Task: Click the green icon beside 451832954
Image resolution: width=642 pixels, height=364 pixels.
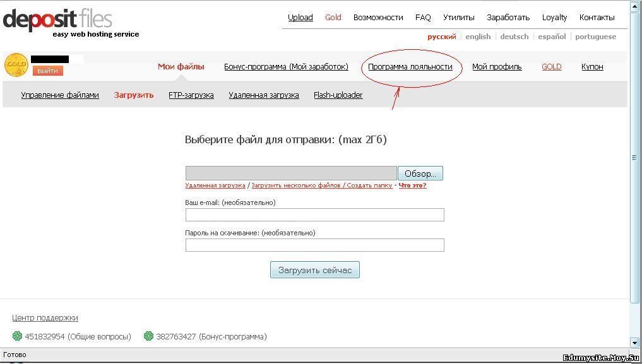Action: (x=17, y=337)
